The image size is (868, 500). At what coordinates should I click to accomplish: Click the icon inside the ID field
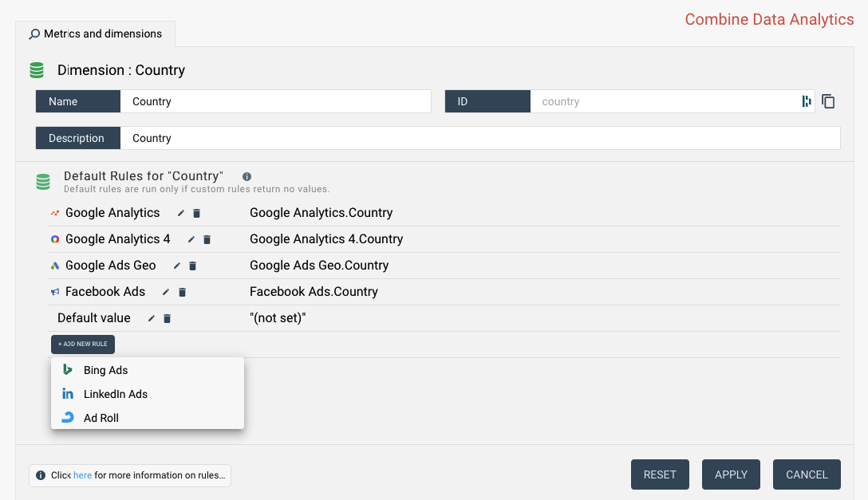pos(806,101)
